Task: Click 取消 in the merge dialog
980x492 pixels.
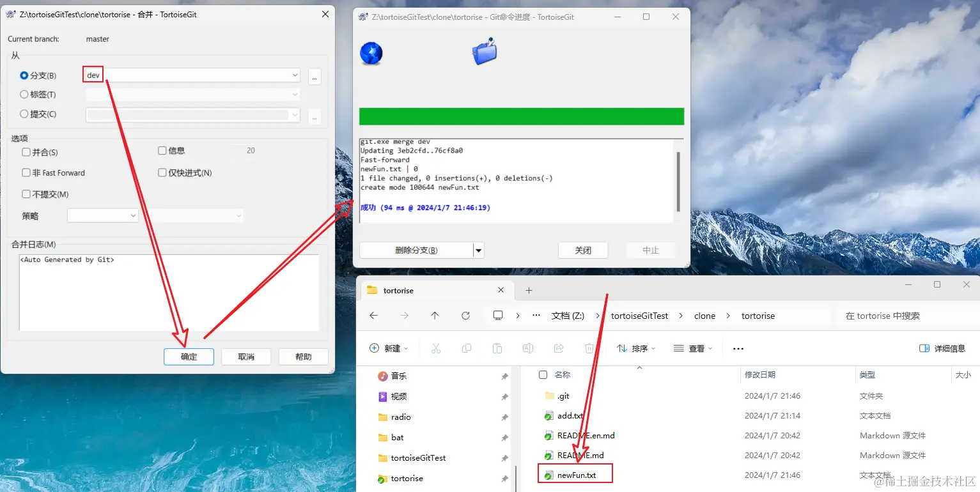Action: (x=246, y=357)
